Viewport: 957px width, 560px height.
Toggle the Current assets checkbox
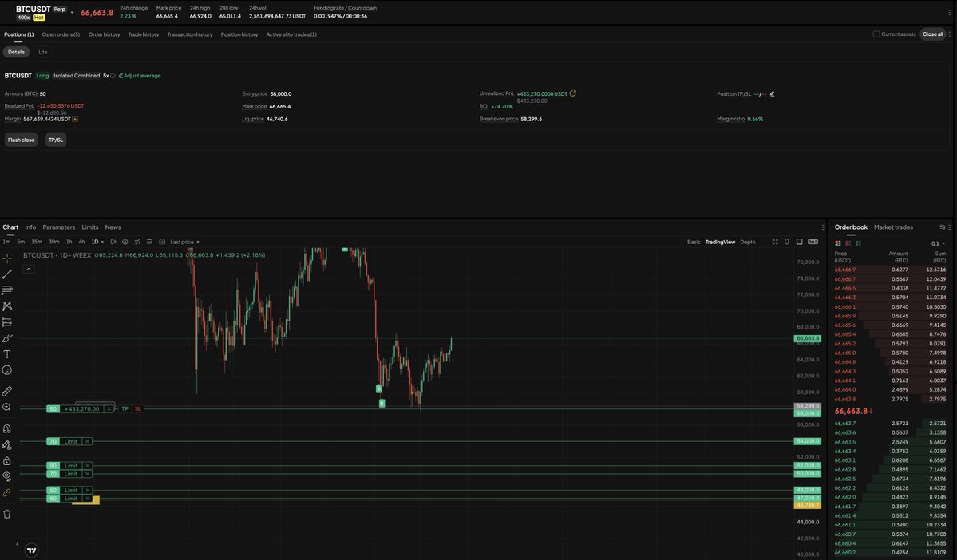876,34
